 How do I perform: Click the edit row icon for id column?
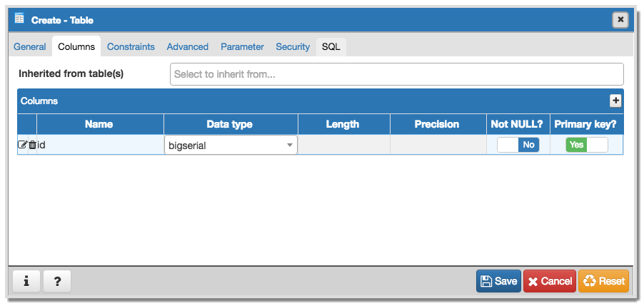[x=22, y=145]
